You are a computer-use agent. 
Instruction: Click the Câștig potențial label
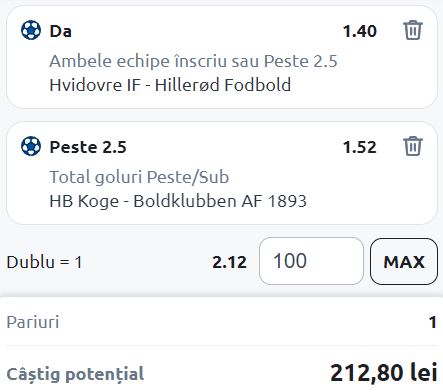click(75, 374)
